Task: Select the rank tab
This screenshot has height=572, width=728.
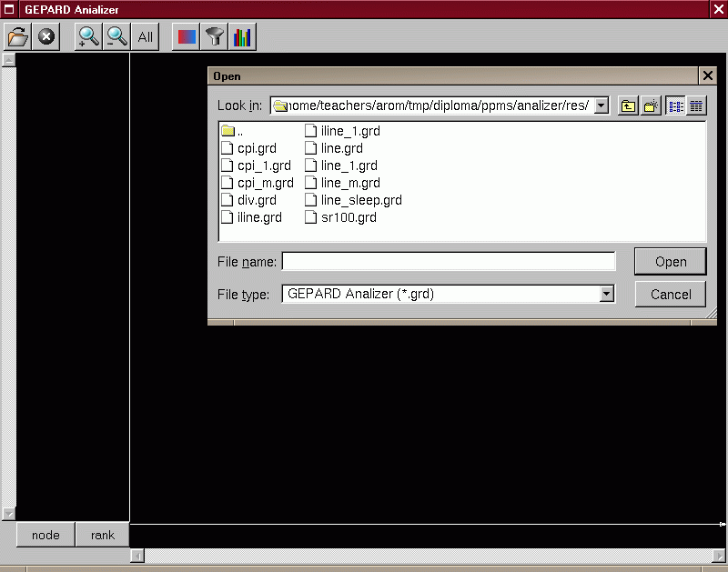Action: tap(102, 535)
